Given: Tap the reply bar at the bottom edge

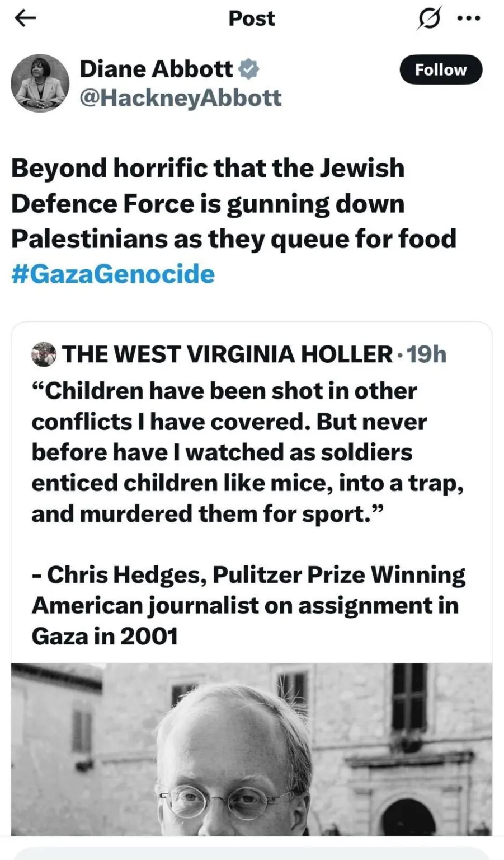Looking at the screenshot, I should [x=252, y=853].
